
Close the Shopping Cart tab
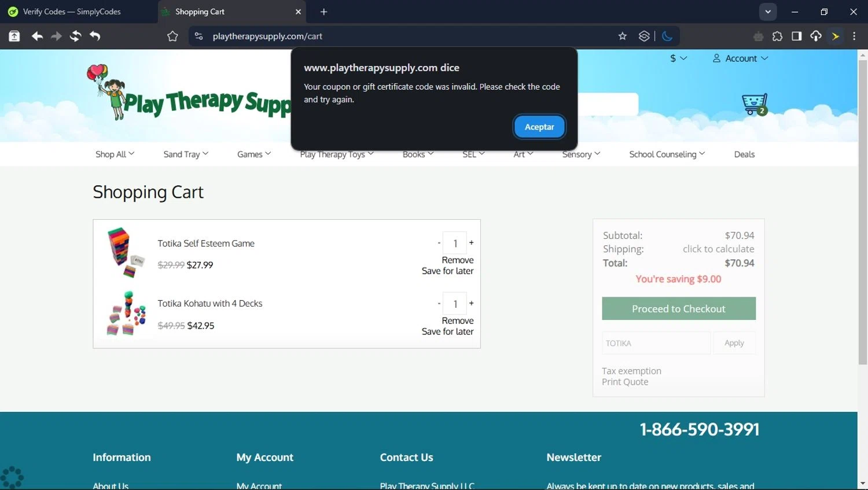[x=298, y=12]
